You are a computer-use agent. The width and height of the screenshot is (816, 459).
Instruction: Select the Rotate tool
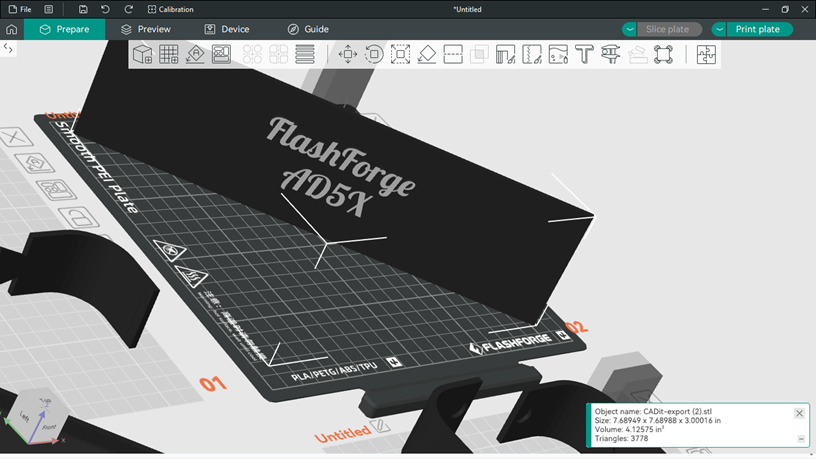point(374,54)
